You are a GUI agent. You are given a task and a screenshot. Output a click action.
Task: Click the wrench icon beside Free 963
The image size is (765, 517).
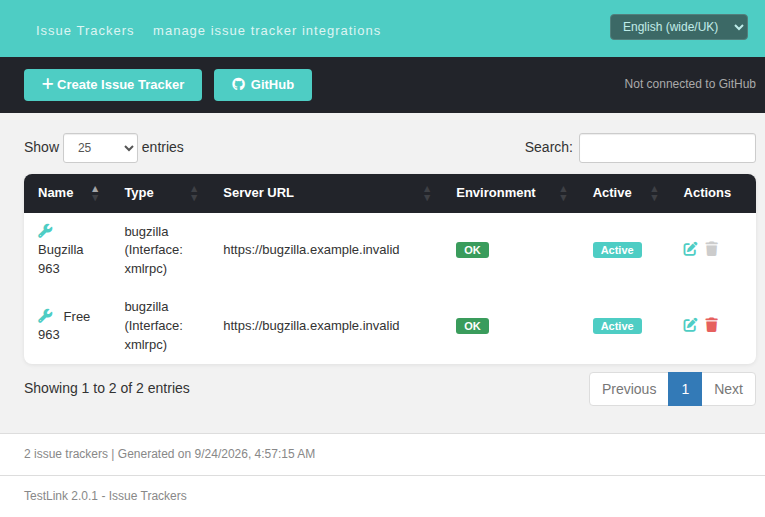tap(45, 316)
